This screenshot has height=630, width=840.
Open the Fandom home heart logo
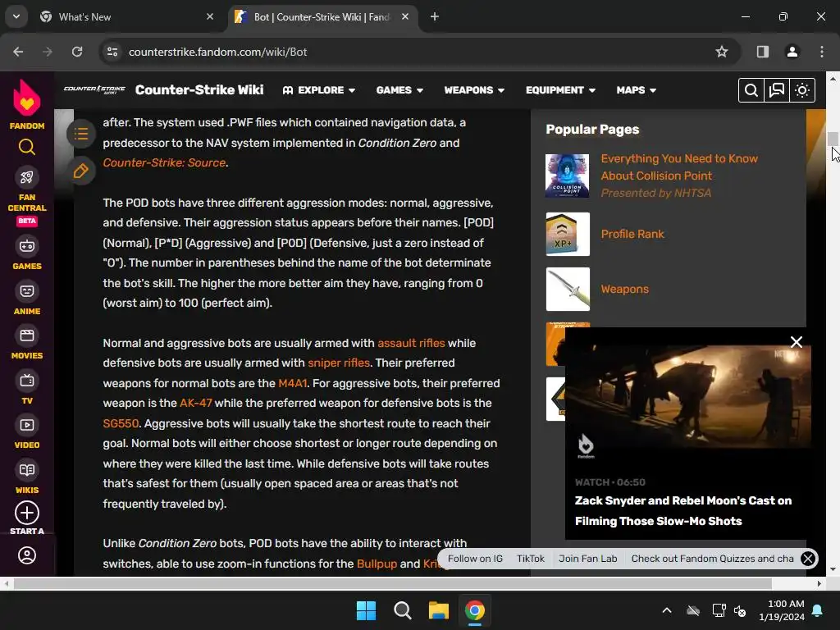click(27, 98)
